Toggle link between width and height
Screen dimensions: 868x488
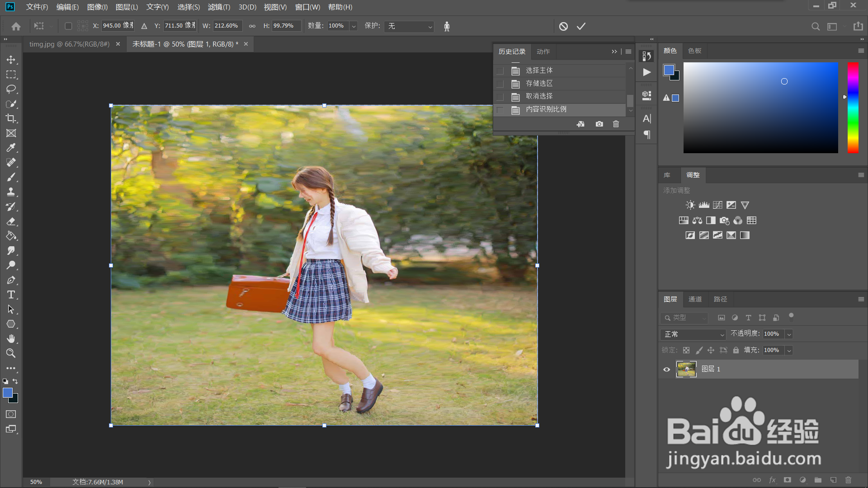pos(252,26)
